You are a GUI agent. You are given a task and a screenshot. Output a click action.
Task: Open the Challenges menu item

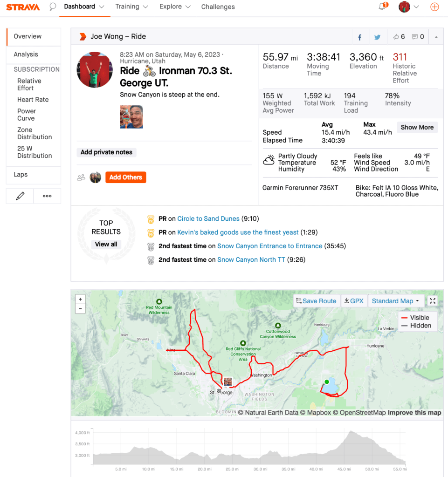(x=218, y=7)
